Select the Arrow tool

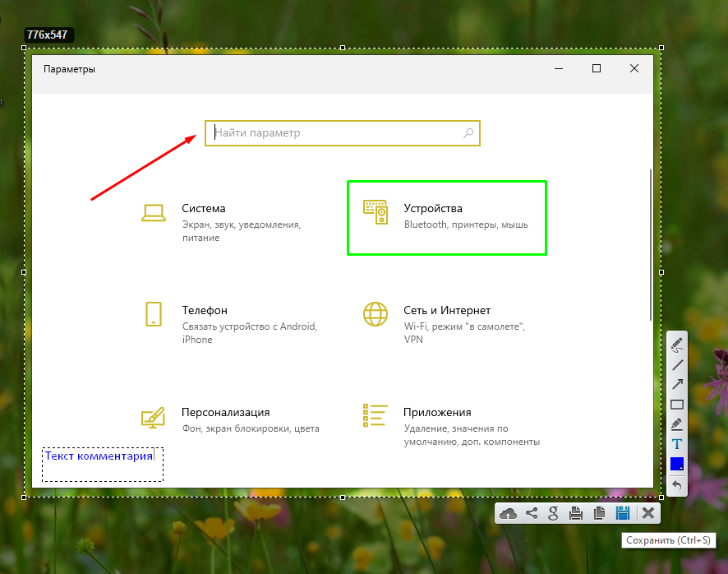point(677,384)
